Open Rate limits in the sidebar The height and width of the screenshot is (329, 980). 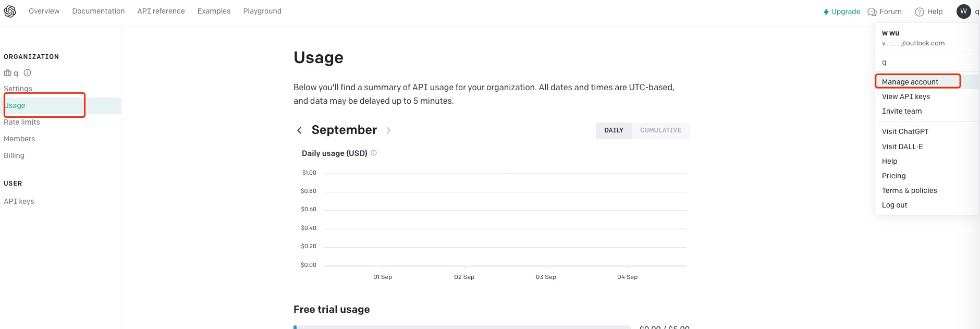click(22, 122)
